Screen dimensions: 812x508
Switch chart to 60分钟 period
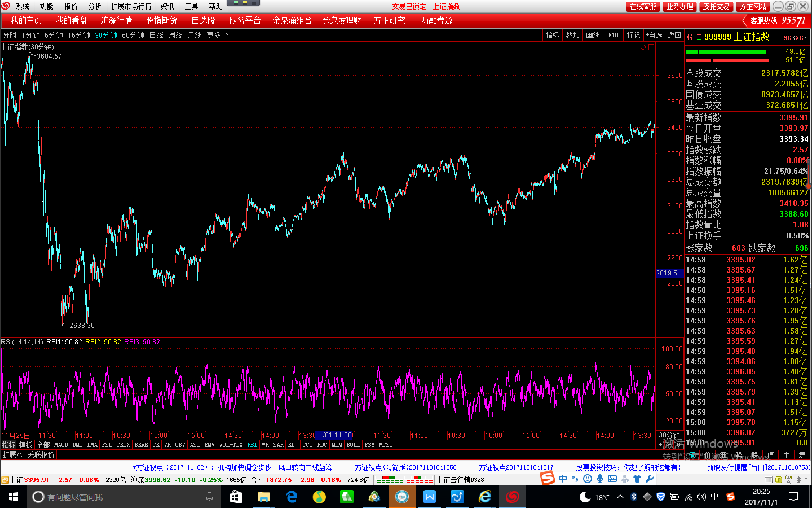tap(133, 35)
